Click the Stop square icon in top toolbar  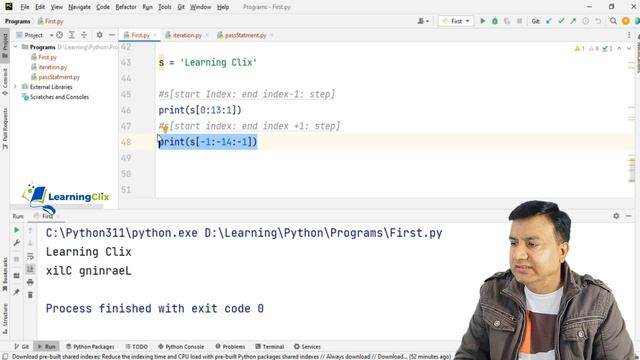coord(519,21)
